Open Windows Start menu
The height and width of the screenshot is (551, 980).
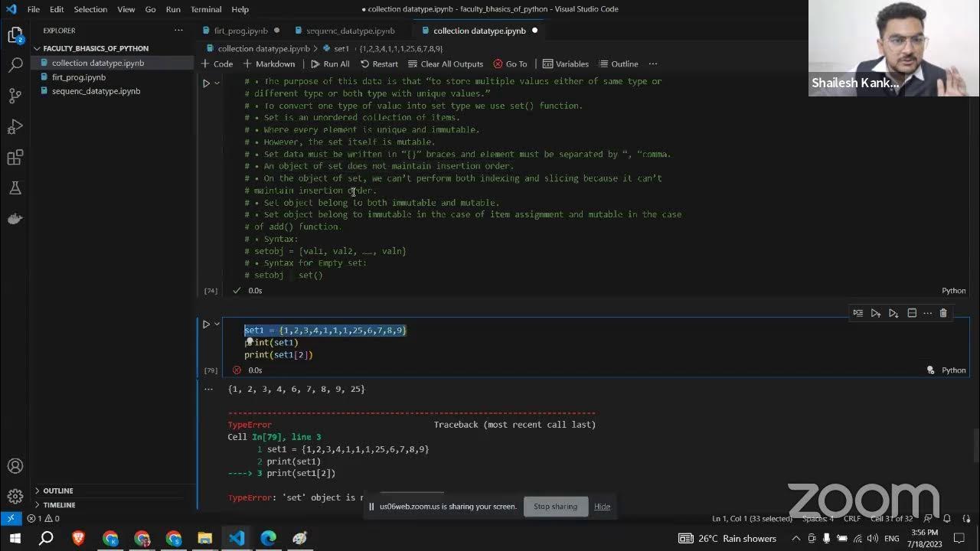click(15, 538)
